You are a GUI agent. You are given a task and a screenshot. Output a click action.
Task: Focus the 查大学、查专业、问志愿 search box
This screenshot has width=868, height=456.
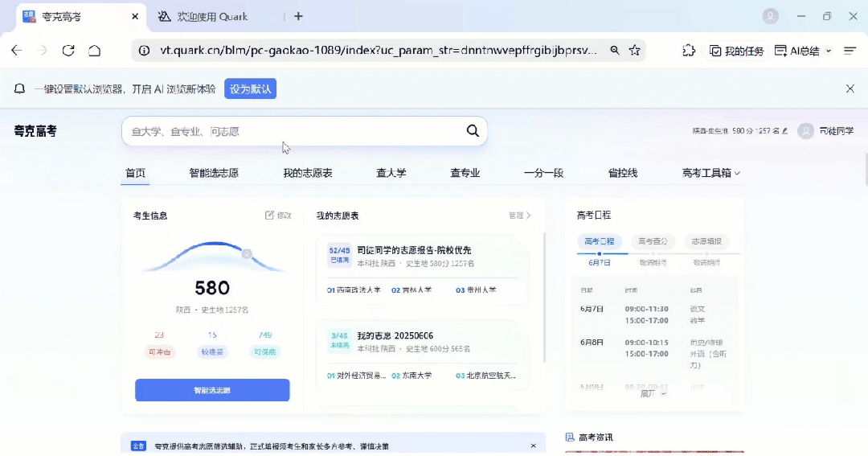[305, 131]
